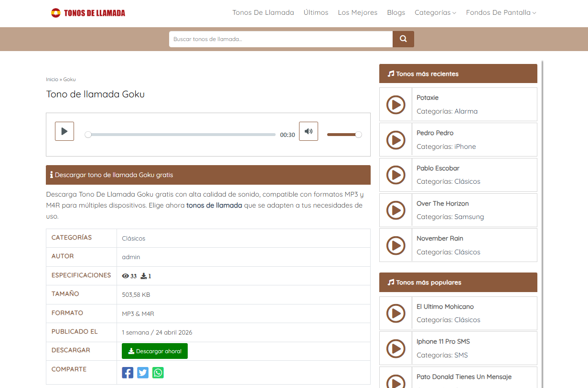This screenshot has width=588, height=388.
Task: Play the Pablo Escobar ringtone
Action: pos(396,175)
